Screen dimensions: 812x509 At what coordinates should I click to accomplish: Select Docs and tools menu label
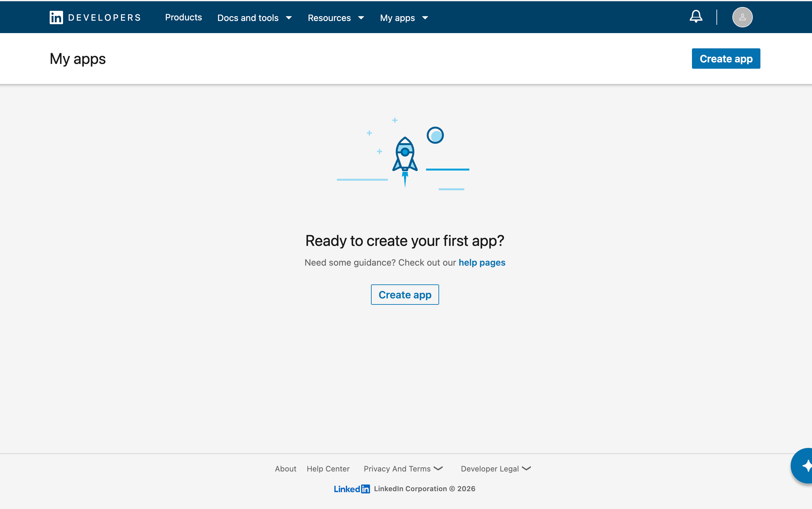point(248,18)
